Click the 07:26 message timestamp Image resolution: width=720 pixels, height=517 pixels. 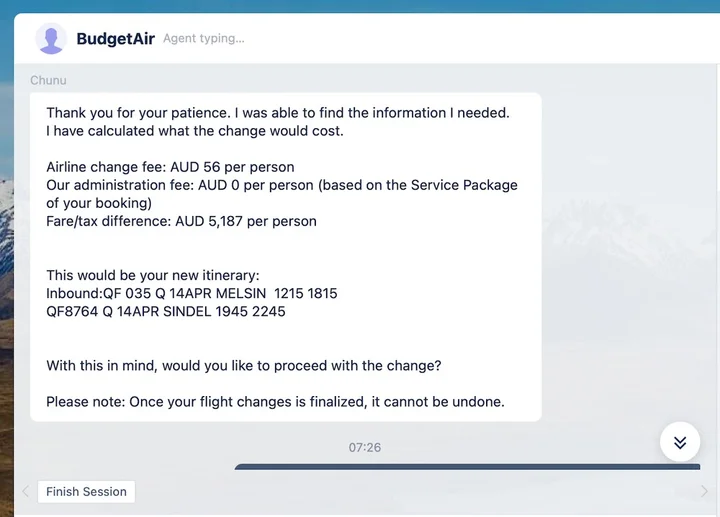365,447
